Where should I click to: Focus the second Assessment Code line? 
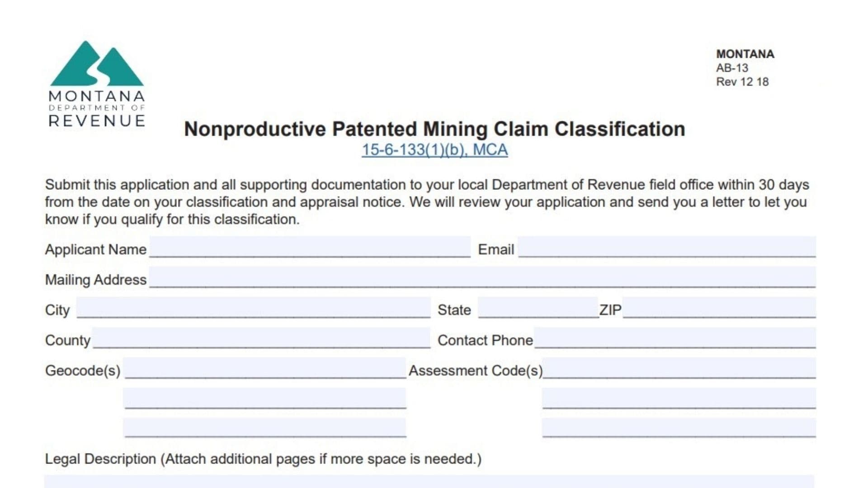tap(679, 398)
